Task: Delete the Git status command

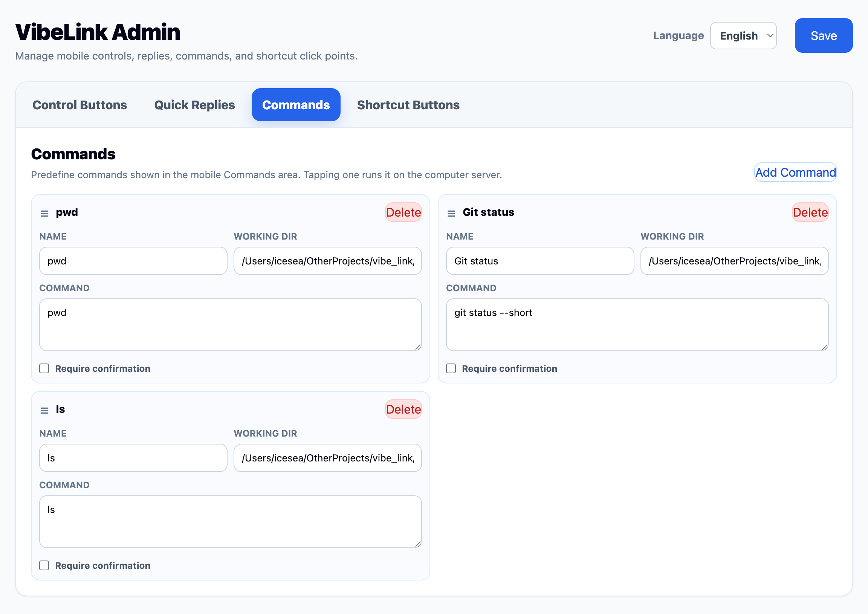Action: pyautogui.click(x=810, y=212)
